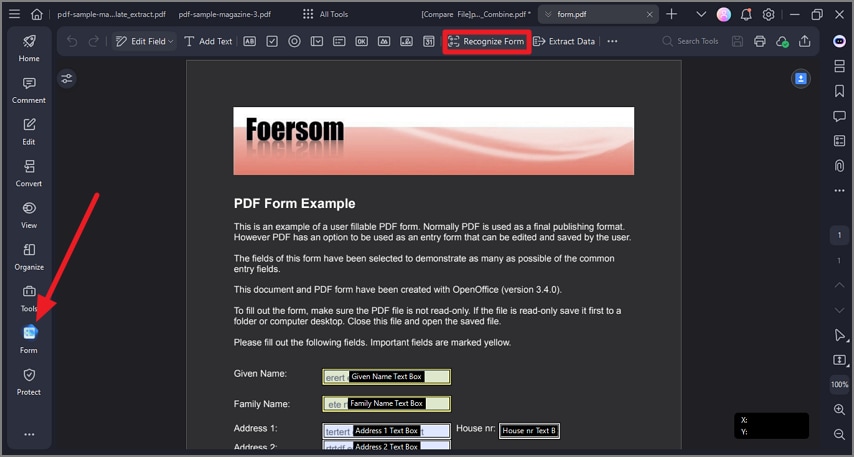Open the Convert tools in sidebar
Screen dimensions: 854x457
[29, 173]
